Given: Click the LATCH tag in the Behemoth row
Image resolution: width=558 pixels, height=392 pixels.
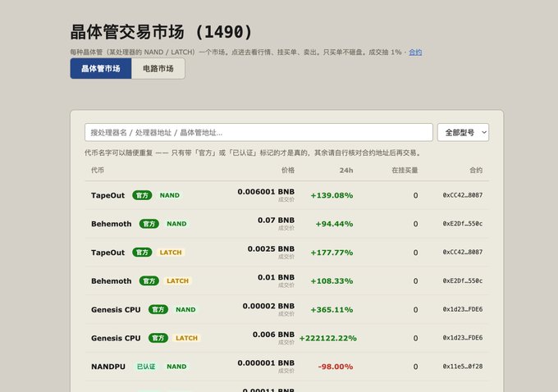Looking at the screenshot, I should 177,281.
